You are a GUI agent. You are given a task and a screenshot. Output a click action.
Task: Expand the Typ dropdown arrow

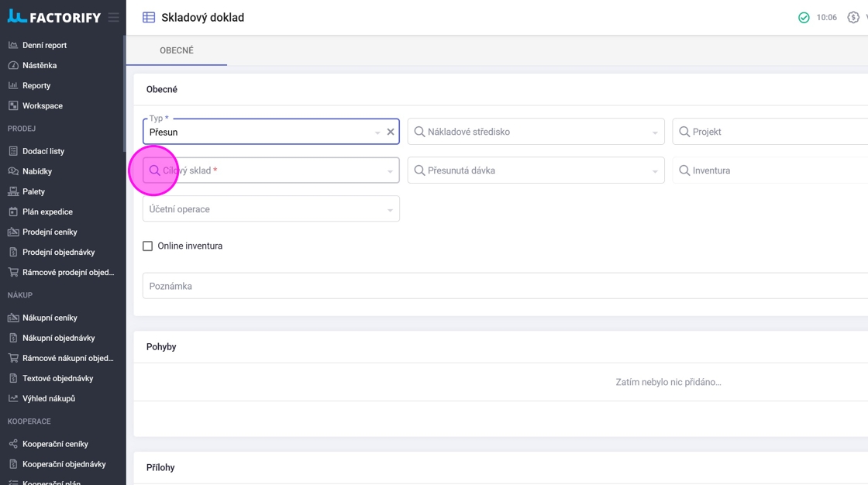(x=377, y=132)
